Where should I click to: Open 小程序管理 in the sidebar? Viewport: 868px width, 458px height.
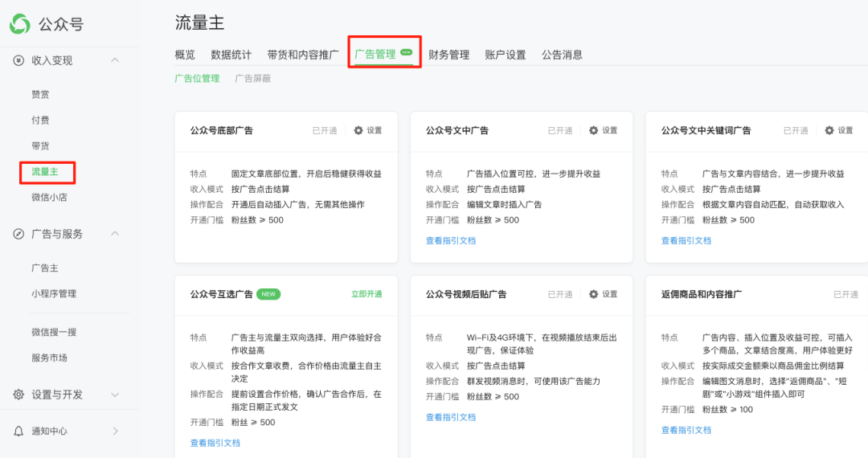click(x=54, y=294)
